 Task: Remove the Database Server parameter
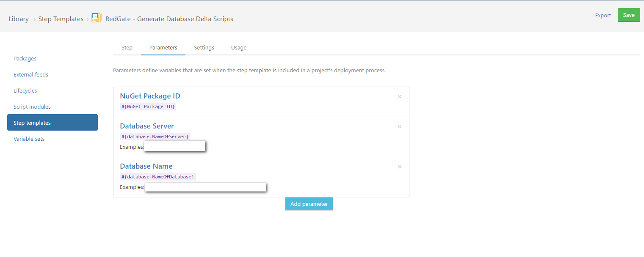pyautogui.click(x=399, y=127)
